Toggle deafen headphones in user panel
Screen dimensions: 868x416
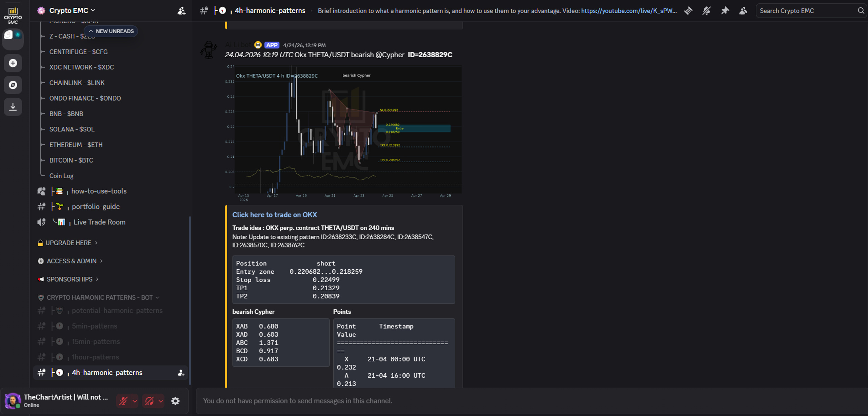(x=149, y=401)
